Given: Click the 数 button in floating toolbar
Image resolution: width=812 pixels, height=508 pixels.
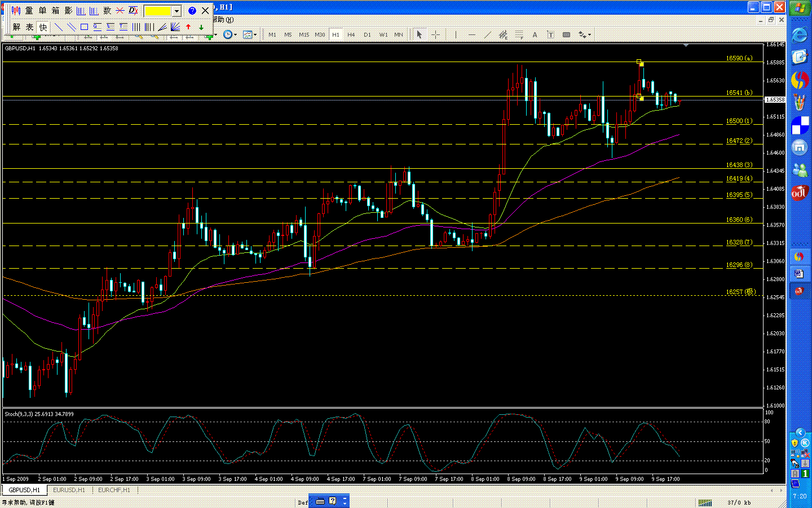Looking at the screenshot, I should pos(107,11).
